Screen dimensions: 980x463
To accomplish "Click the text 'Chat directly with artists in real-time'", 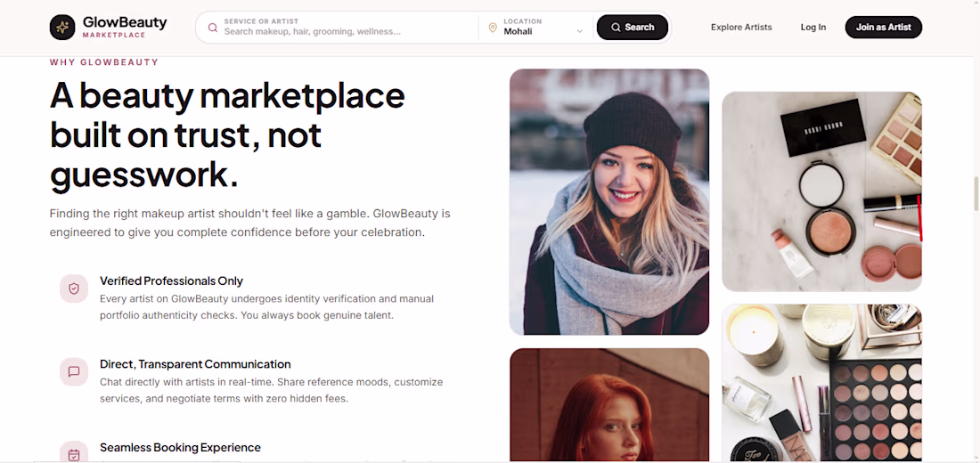I will click(271, 390).
